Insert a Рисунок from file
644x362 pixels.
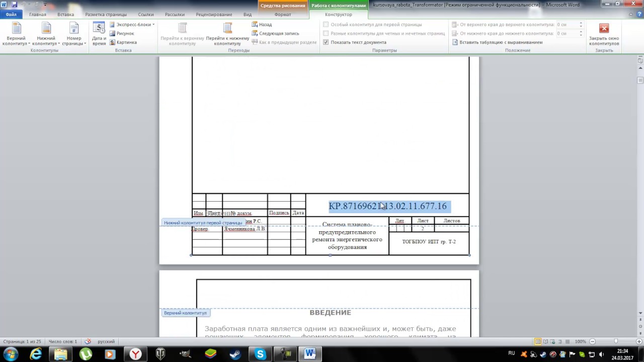(122, 34)
